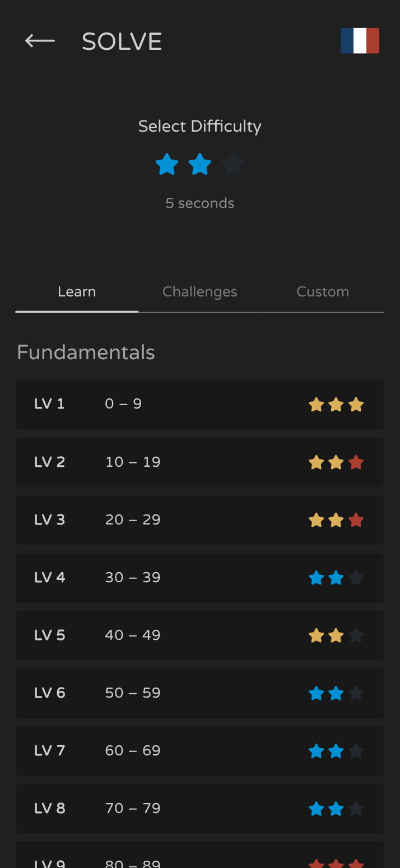Start LV 1 level 0 – 9
The image size is (400, 868).
point(200,405)
